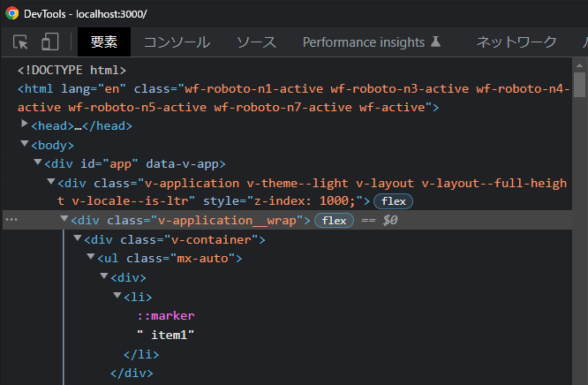Viewport: 588px width, 385px height.
Task: Open the three-dot menu on selected row
Action: click(x=11, y=220)
